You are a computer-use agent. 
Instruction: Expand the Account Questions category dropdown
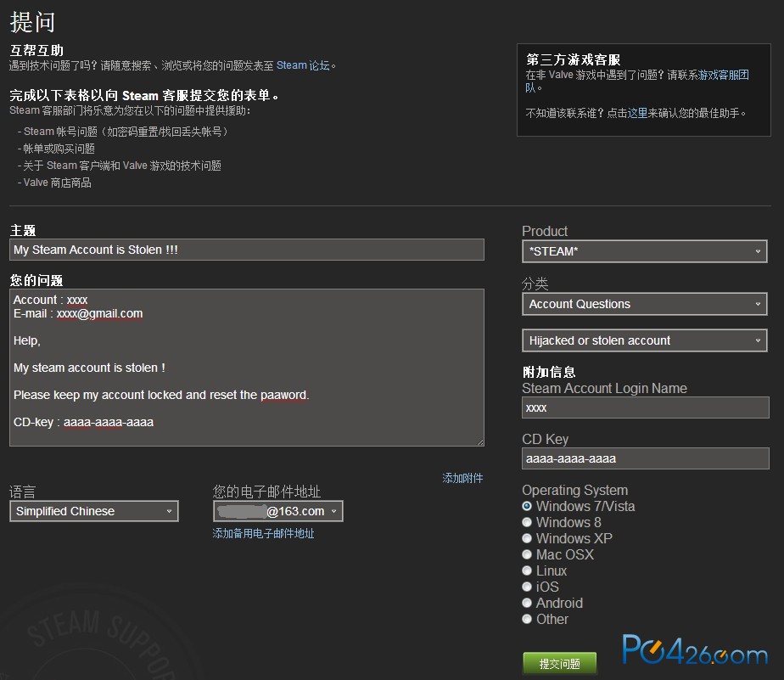tap(645, 304)
